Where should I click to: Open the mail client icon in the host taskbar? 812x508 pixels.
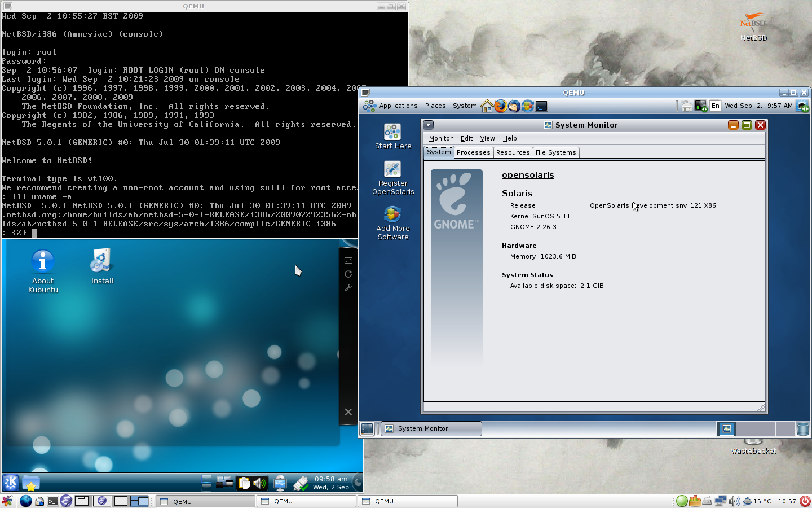(x=39, y=501)
